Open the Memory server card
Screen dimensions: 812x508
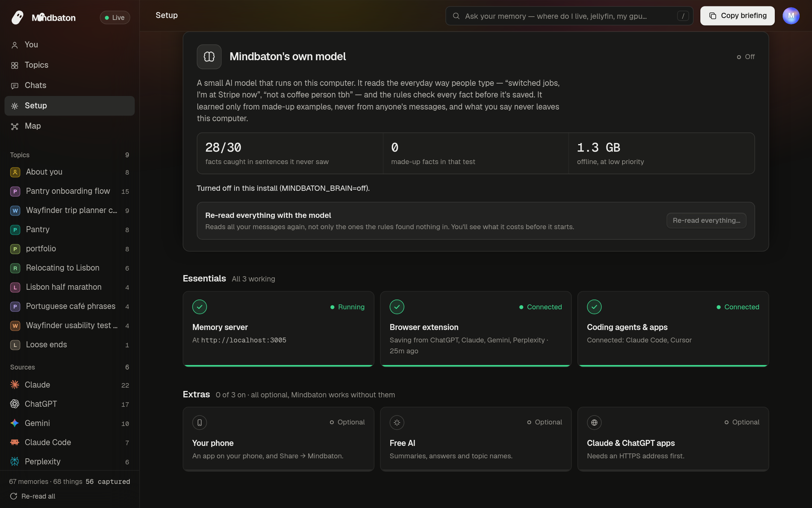tap(278, 329)
